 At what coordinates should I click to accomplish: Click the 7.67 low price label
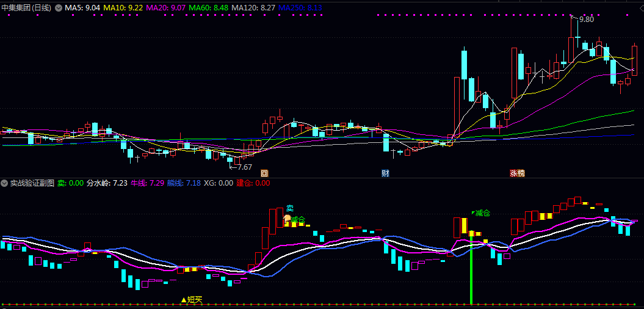click(x=244, y=167)
